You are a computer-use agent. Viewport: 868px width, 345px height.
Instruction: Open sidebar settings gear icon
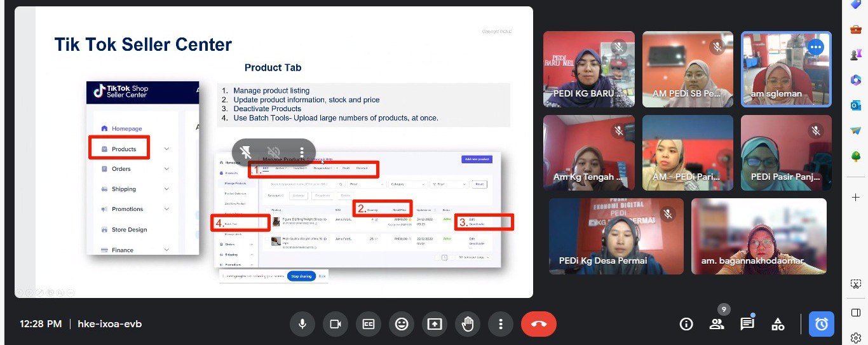pos(855,337)
